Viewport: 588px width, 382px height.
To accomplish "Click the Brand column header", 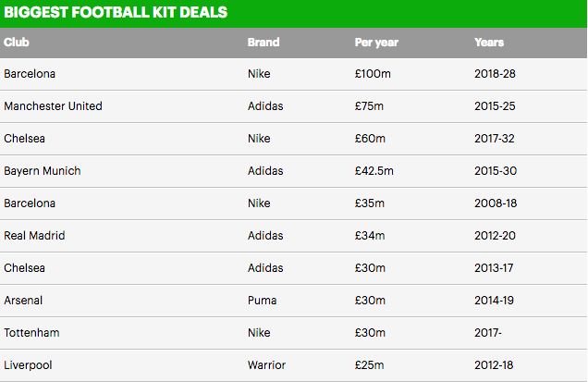I will (x=263, y=43).
